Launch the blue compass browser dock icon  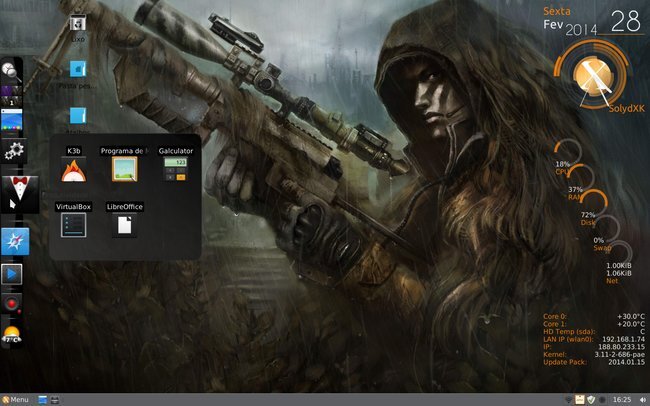click(15, 241)
